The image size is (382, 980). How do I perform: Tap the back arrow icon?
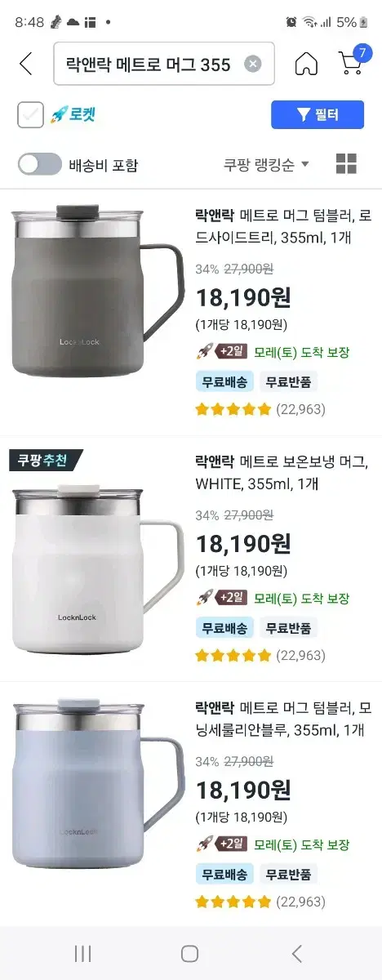pos(25,64)
